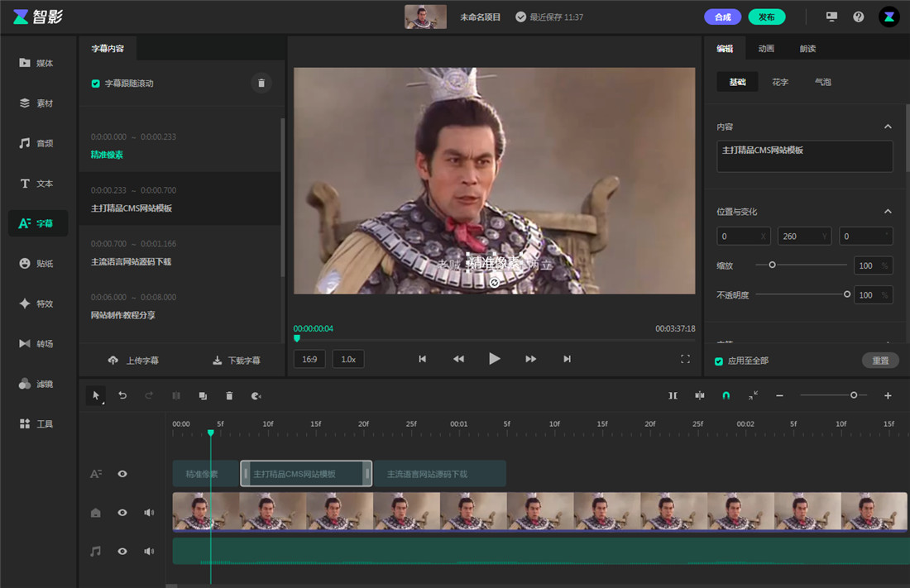Enter fullscreen preview
910x588 pixels.
(x=686, y=359)
